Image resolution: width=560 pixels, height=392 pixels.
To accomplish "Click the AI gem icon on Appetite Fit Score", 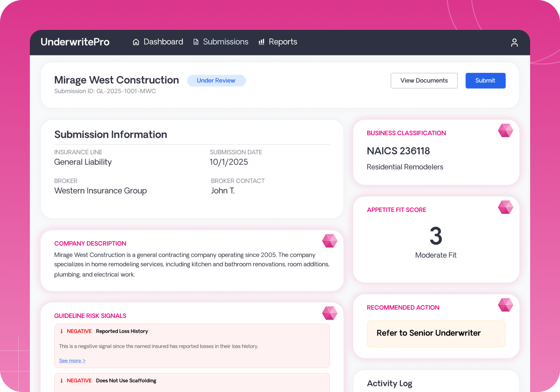I will point(505,207).
